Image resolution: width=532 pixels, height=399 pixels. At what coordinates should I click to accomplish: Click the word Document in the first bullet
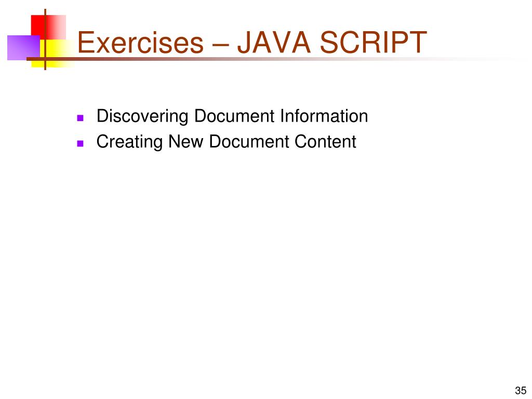coord(234,116)
